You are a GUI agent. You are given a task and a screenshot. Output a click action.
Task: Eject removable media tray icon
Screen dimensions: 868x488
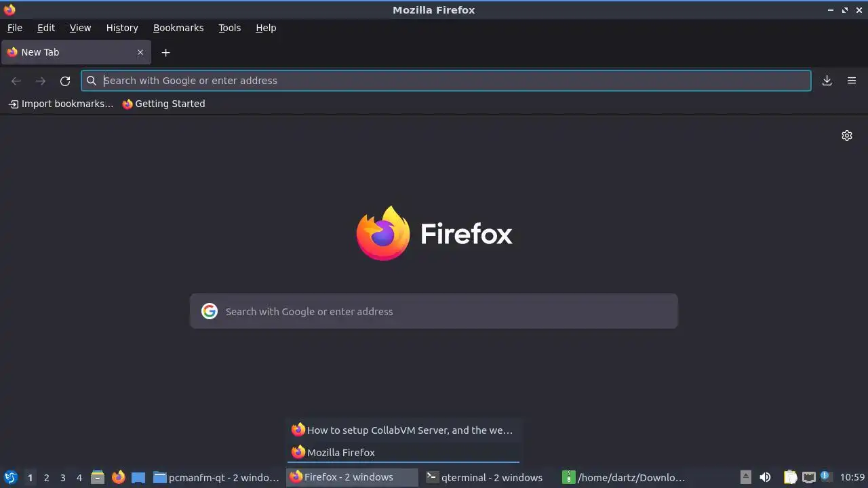(x=745, y=477)
